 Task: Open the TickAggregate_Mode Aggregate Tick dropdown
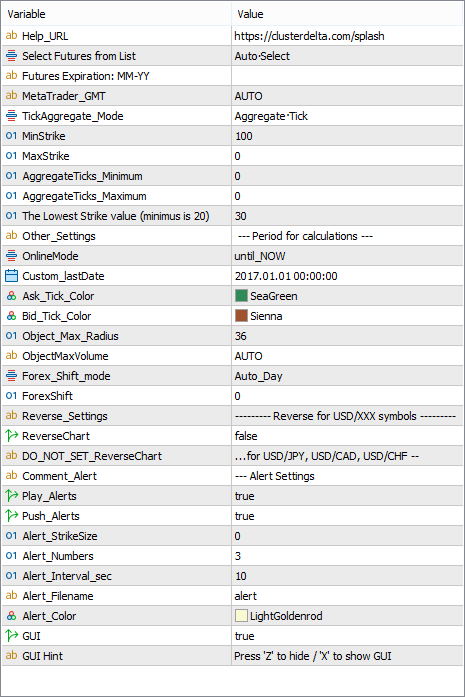[x=347, y=116]
